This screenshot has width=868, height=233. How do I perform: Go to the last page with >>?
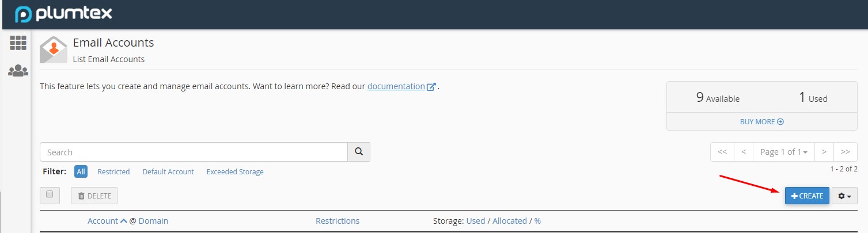pos(845,152)
